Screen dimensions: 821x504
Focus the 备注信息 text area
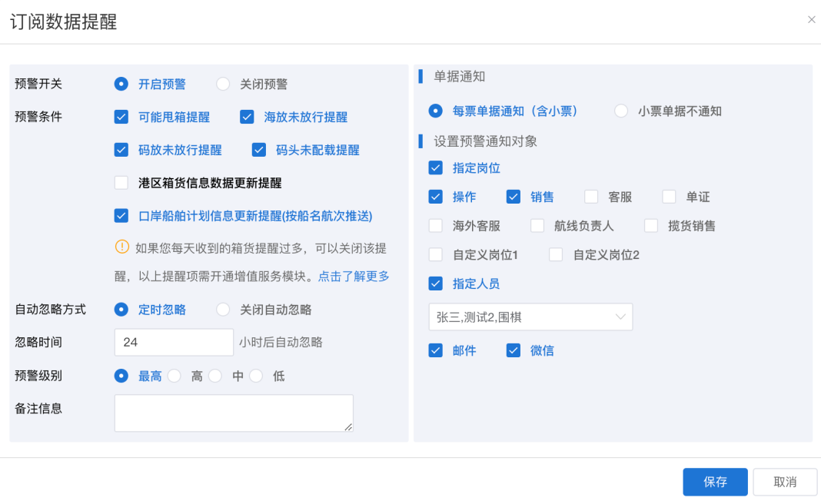(x=234, y=413)
